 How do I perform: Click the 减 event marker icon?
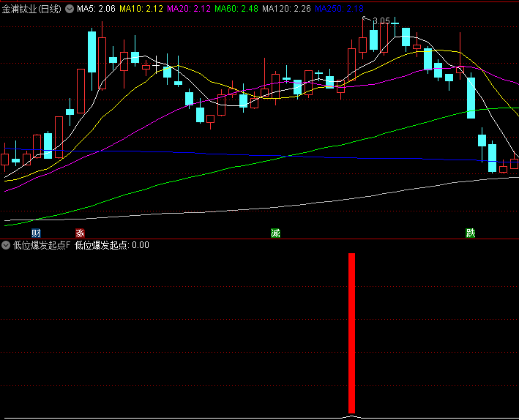(x=275, y=233)
